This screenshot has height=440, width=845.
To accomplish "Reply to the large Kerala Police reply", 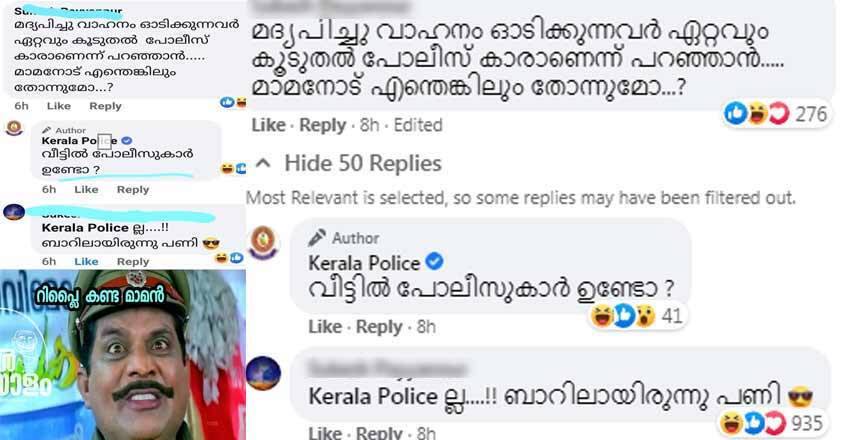I will (379, 327).
